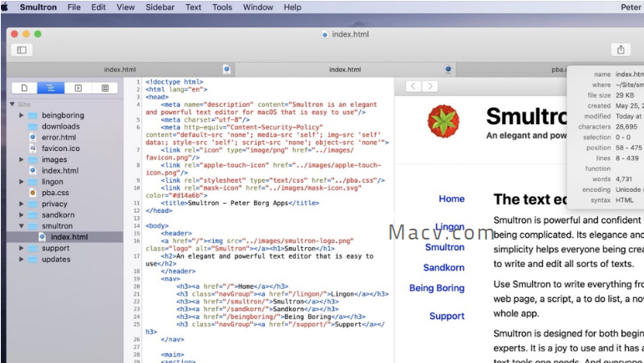
Task: Click the Lingon link in preview
Action: pos(449,227)
